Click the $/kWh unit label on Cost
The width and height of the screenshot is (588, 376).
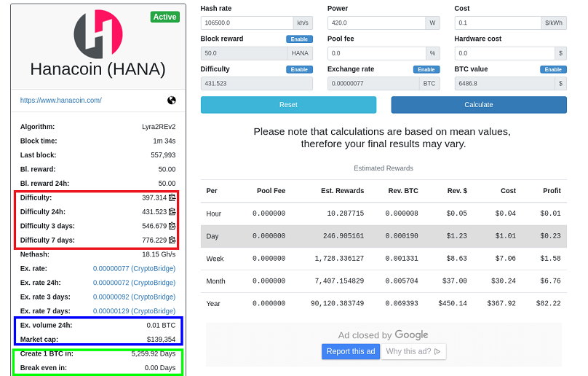tap(554, 23)
